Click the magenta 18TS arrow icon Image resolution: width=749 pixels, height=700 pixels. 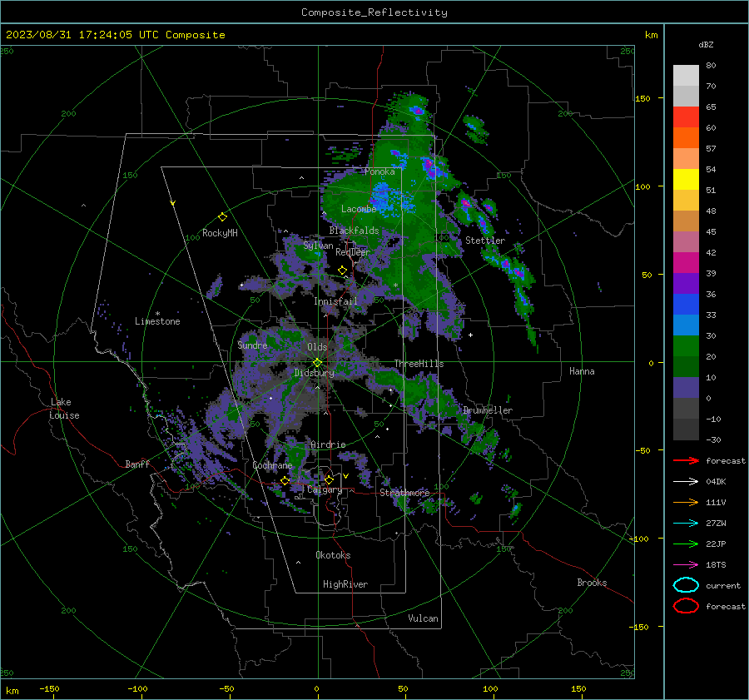click(x=686, y=565)
